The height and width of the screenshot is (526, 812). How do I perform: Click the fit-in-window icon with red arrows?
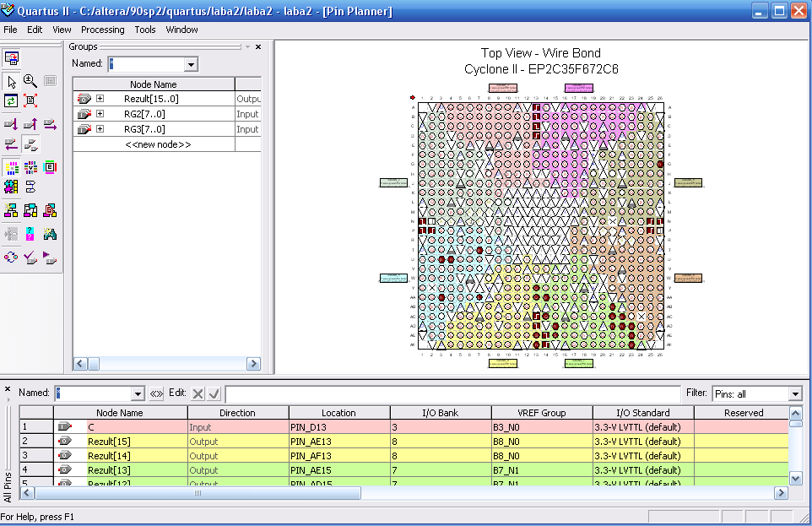(30, 100)
